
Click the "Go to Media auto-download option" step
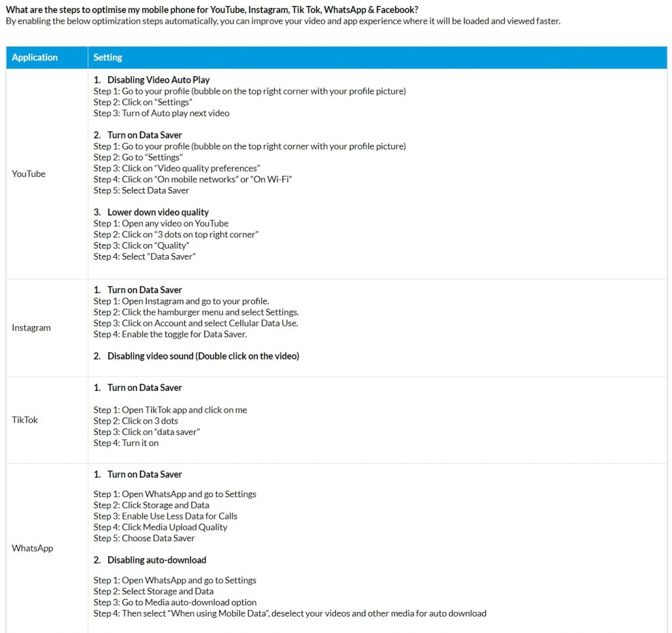click(175, 602)
